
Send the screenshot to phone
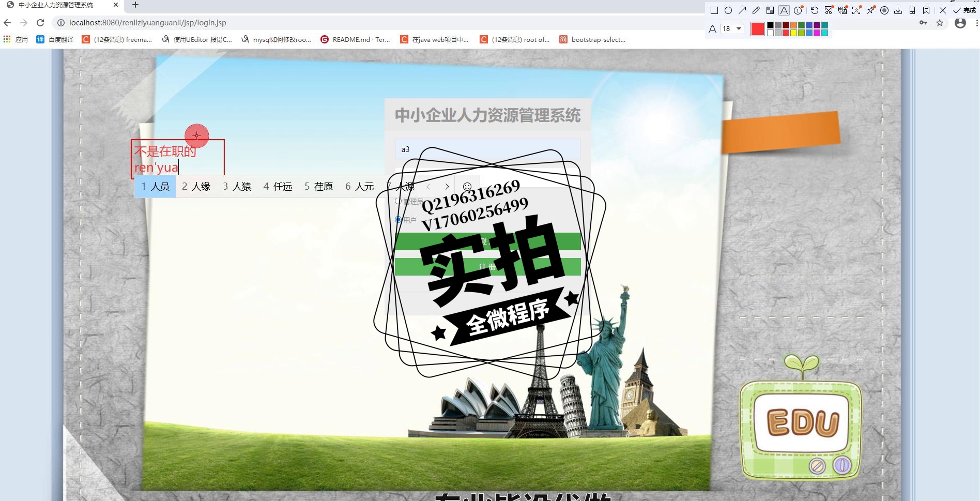tap(912, 10)
